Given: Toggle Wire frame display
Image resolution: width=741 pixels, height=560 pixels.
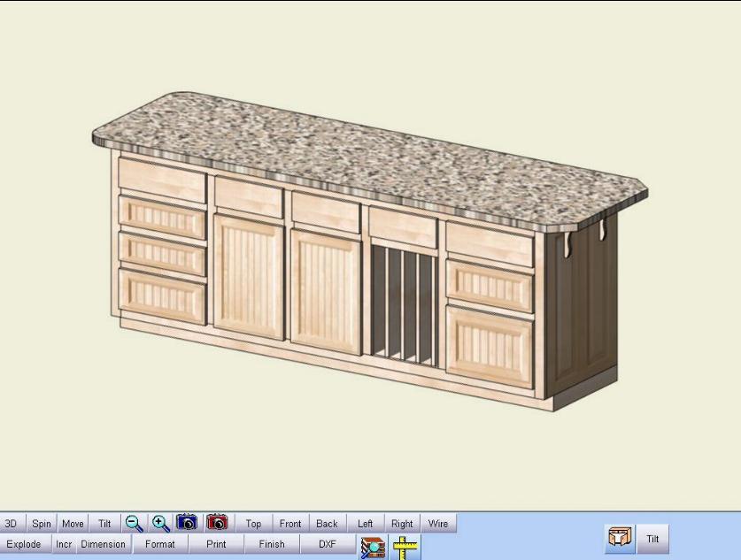Looking at the screenshot, I should click(438, 524).
